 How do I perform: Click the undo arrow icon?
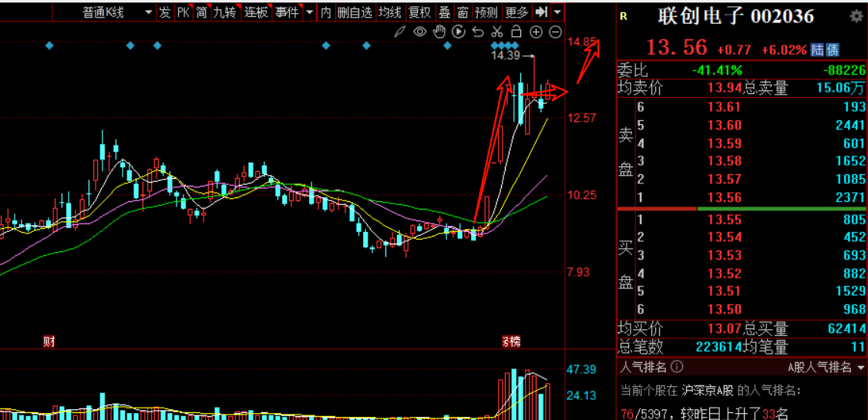coord(478,32)
